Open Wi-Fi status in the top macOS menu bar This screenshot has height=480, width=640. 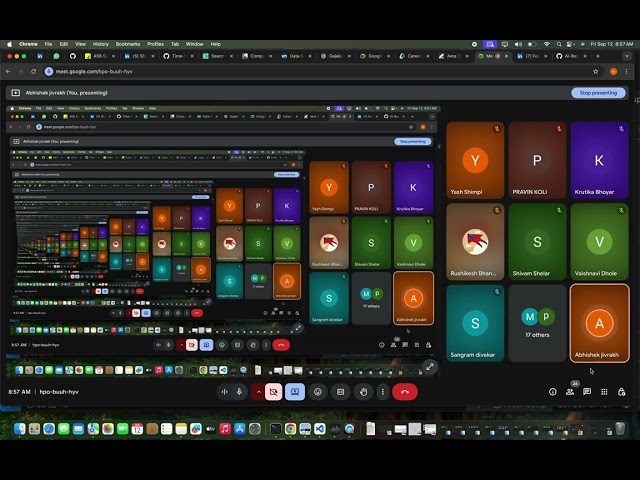click(547, 44)
